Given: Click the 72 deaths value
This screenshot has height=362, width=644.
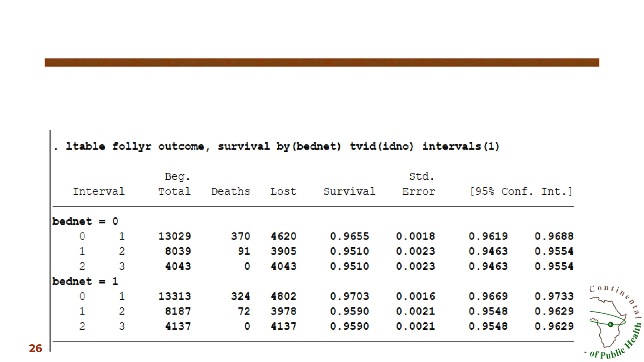Looking at the screenshot, I should point(244,311).
